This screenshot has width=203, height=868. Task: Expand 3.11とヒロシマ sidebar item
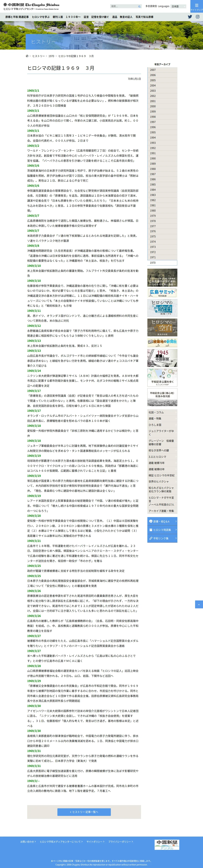(x=162, y=457)
